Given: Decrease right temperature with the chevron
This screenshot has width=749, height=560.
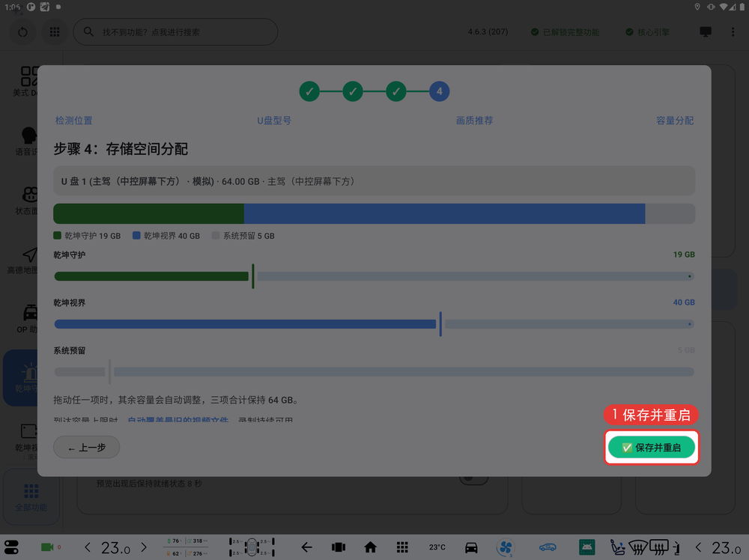Looking at the screenshot, I should click(x=698, y=547).
